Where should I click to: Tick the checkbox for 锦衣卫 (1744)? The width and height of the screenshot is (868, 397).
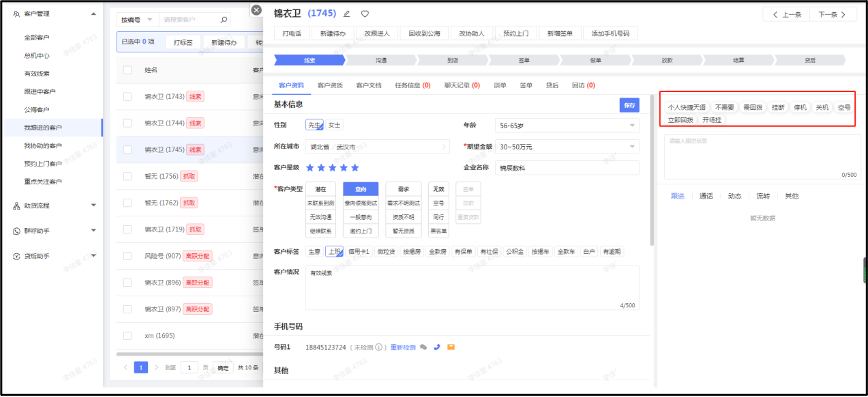coord(127,123)
